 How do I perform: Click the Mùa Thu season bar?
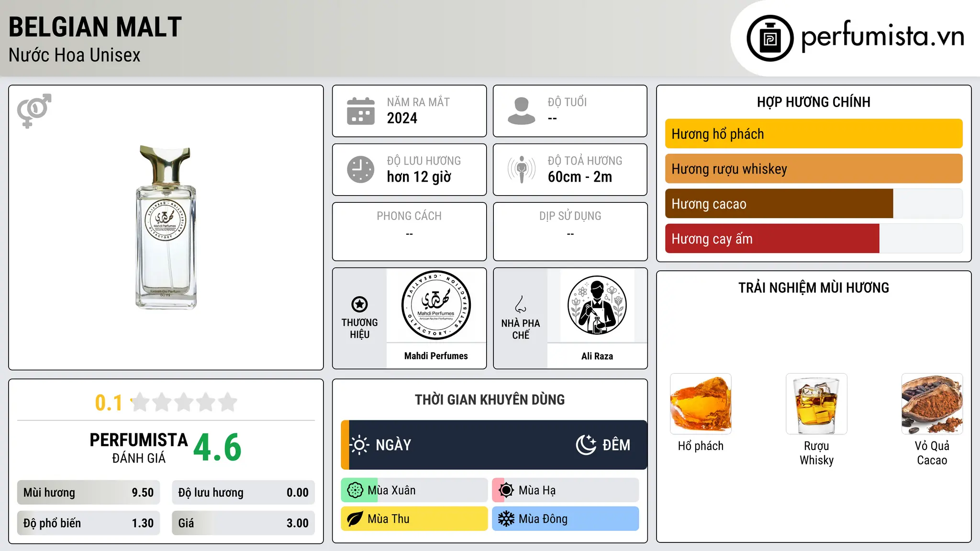[414, 519]
